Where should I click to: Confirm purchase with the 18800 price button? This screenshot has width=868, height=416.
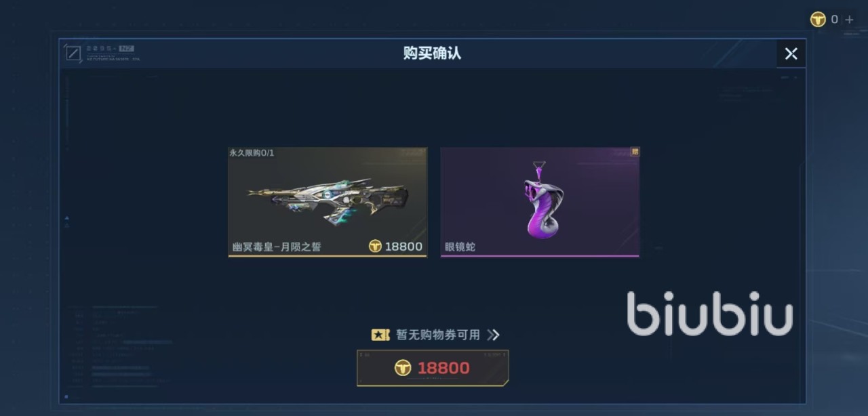coord(433,368)
